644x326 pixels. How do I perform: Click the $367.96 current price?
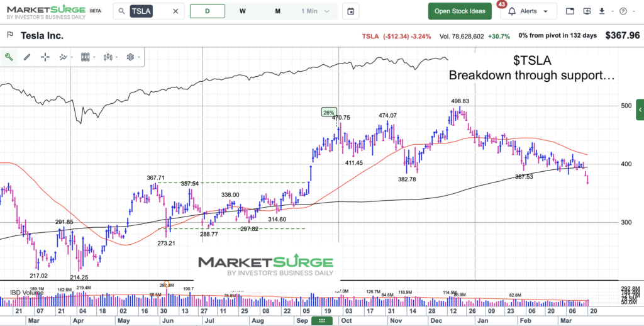coord(622,36)
